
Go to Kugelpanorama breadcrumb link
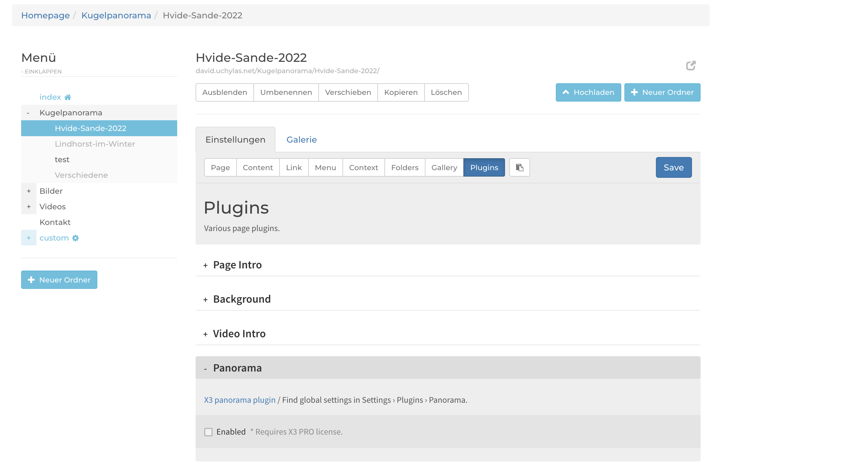coord(116,15)
